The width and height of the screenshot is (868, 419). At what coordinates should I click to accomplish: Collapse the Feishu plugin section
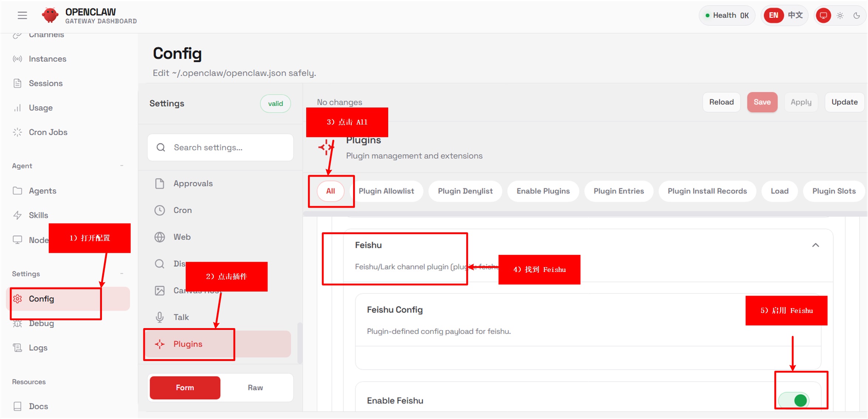[816, 245]
